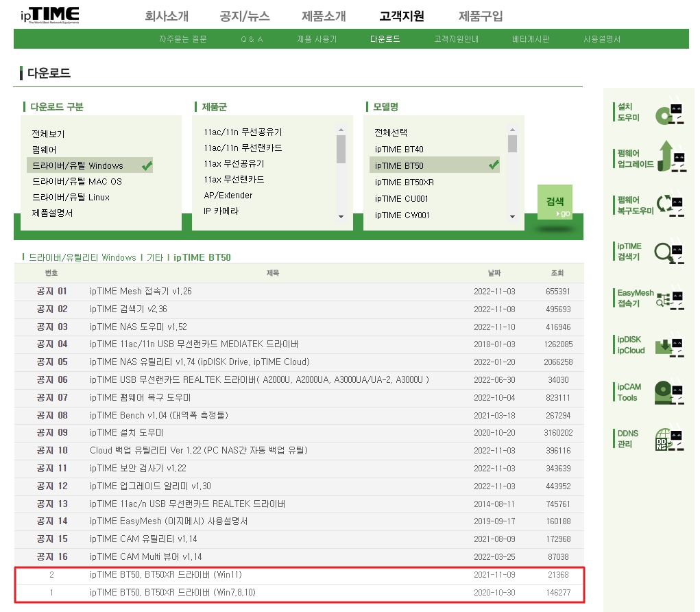Open the 제품구입 menu
Screen dimensions: 700x612
(481, 16)
